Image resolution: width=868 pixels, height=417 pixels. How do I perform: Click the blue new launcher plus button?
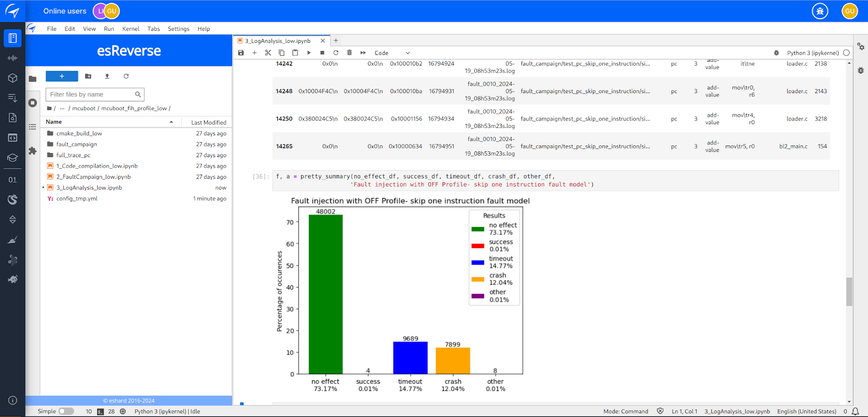pyautogui.click(x=62, y=76)
